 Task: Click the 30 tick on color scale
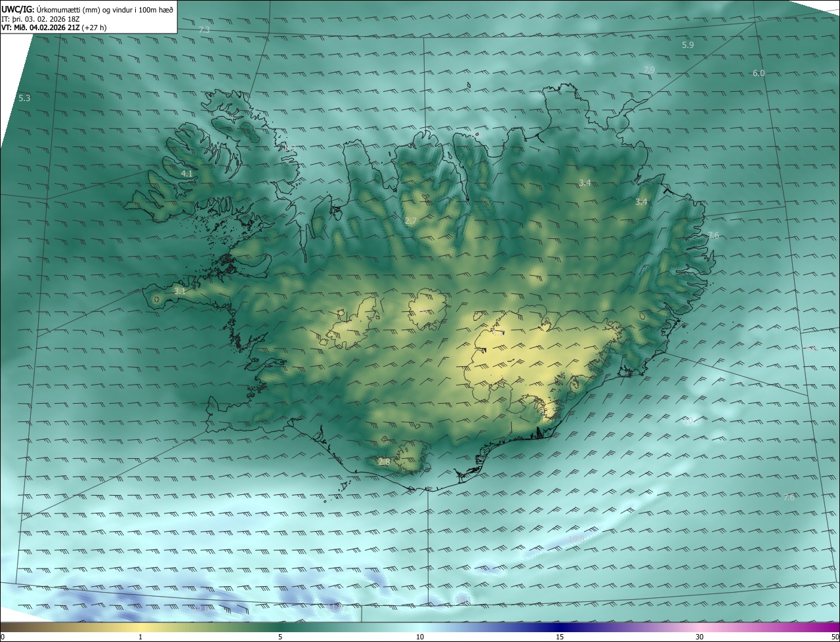click(700, 637)
